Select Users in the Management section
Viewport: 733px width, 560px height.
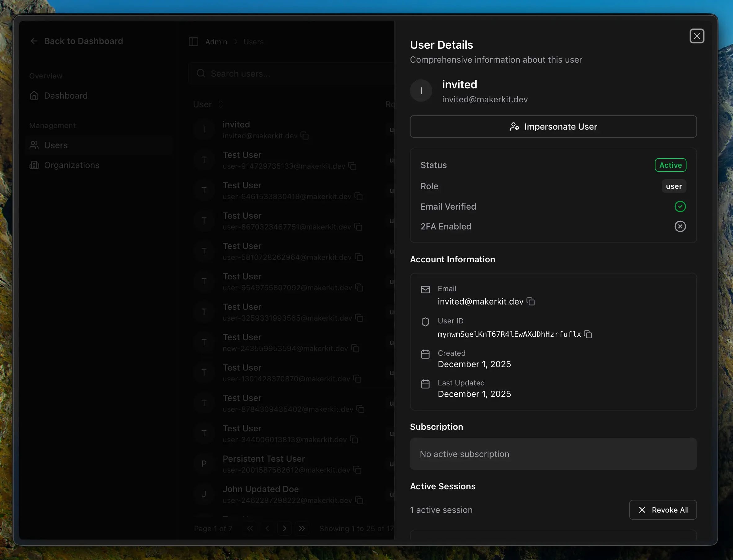tap(56, 145)
